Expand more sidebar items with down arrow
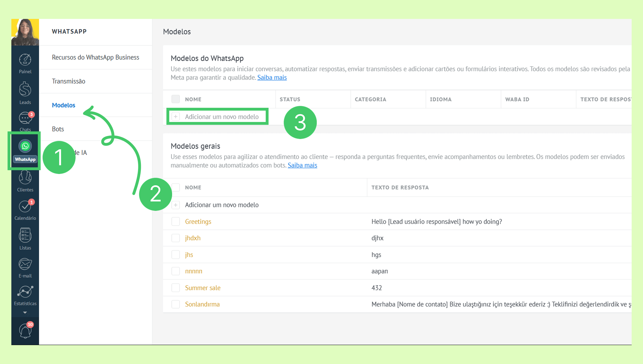 tap(25, 312)
